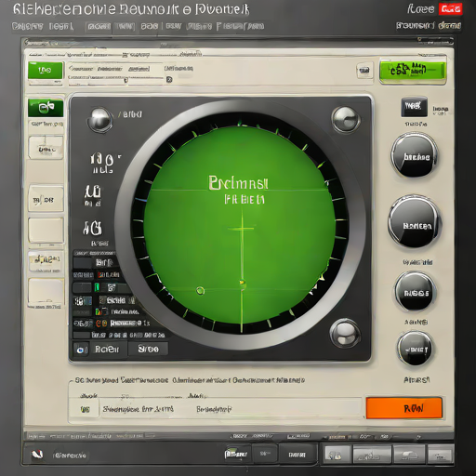Click the third round black dial on right panel
The width and height of the screenshot is (476, 476).
coord(416,291)
